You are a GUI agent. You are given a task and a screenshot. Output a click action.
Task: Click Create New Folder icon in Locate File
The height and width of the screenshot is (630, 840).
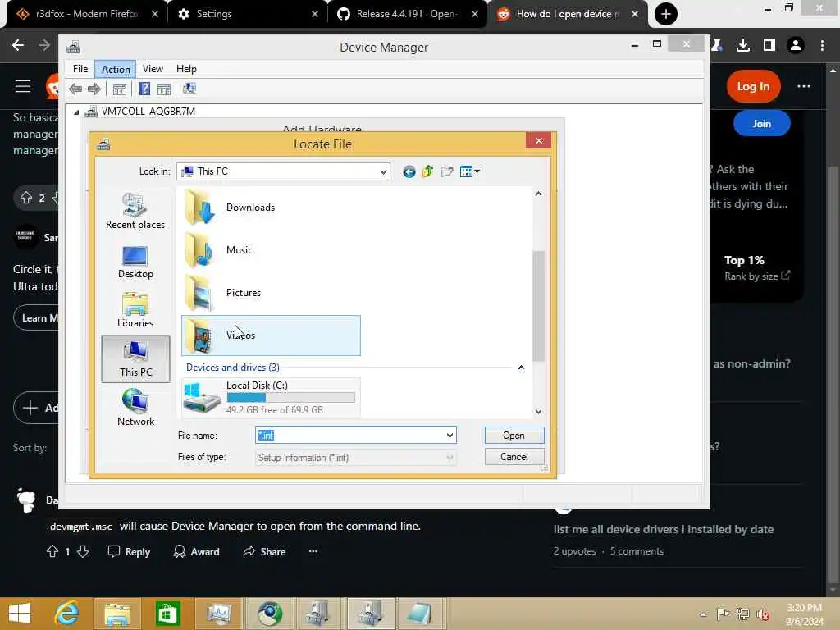pyautogui.click(x=447, y=171)
